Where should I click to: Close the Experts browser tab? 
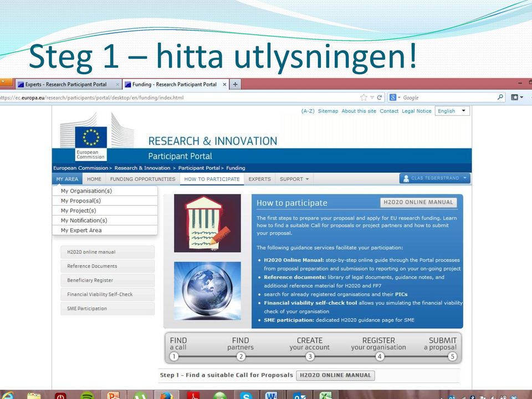pos(117,84)
